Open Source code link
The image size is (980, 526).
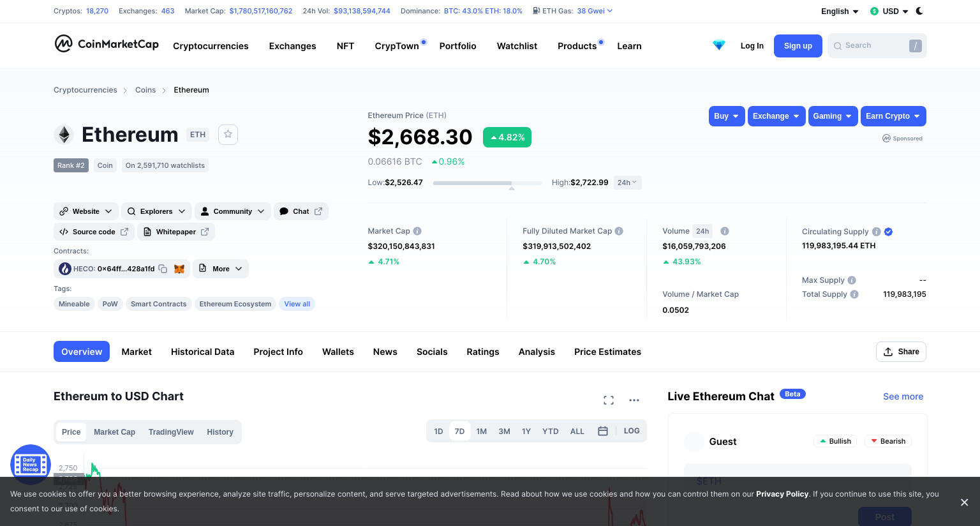tap(94, 232)
